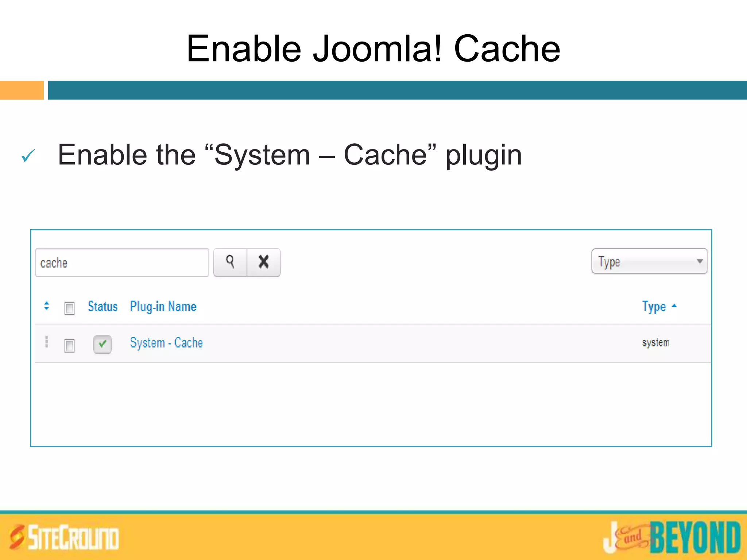The image size is (747, 560).
Task: Click the J and Beyond logo
Action: pyautogui.click(x=672, y=537)
